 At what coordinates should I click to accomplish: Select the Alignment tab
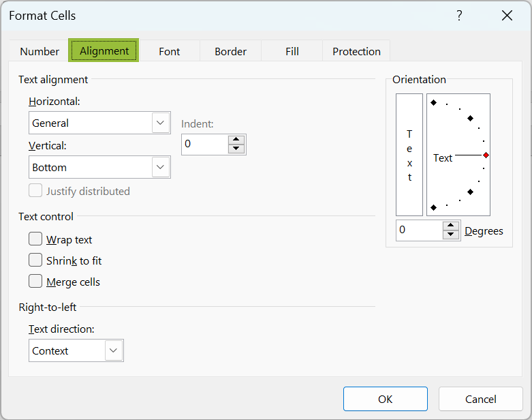104,50
